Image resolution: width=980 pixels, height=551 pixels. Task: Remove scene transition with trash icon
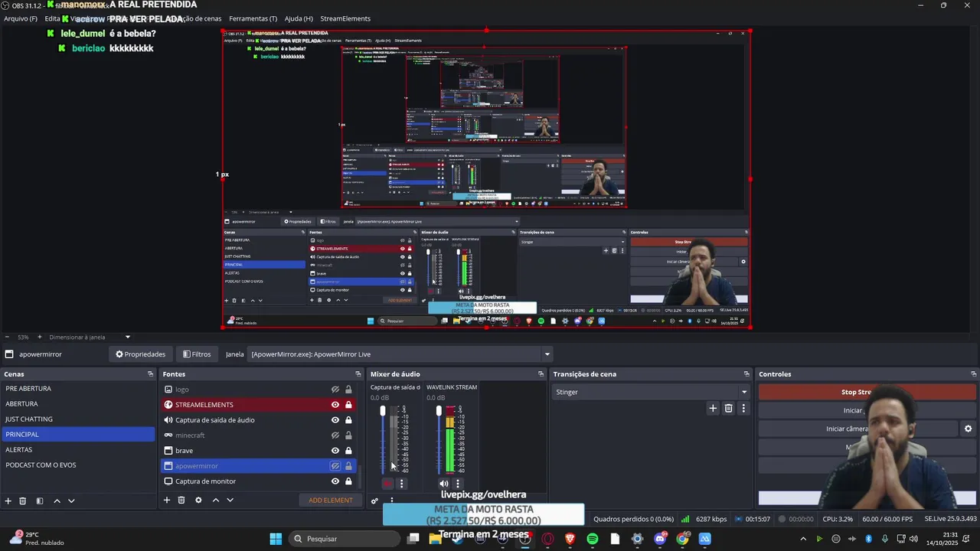[x=728, y=409]
